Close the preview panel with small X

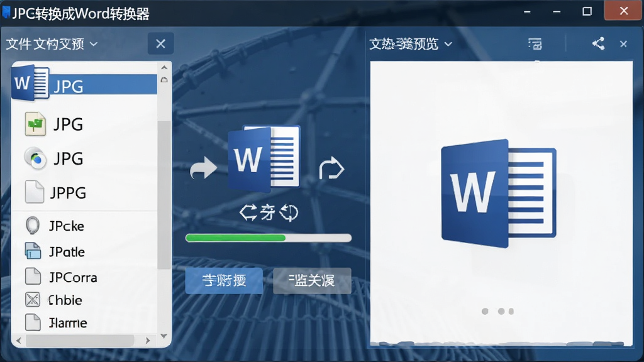point(623,44)
